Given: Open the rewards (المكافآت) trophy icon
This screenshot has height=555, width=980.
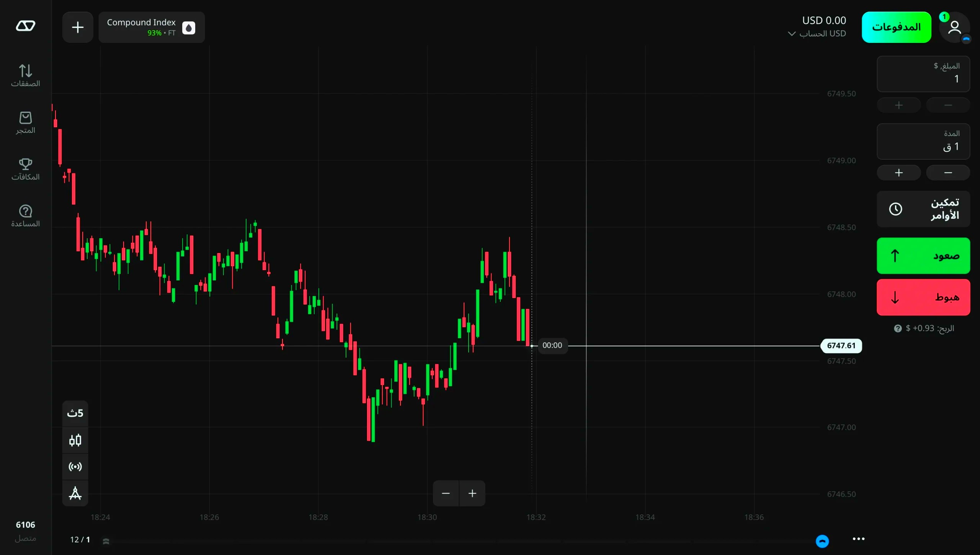Looking at the screenshot, I should (25, 169).
